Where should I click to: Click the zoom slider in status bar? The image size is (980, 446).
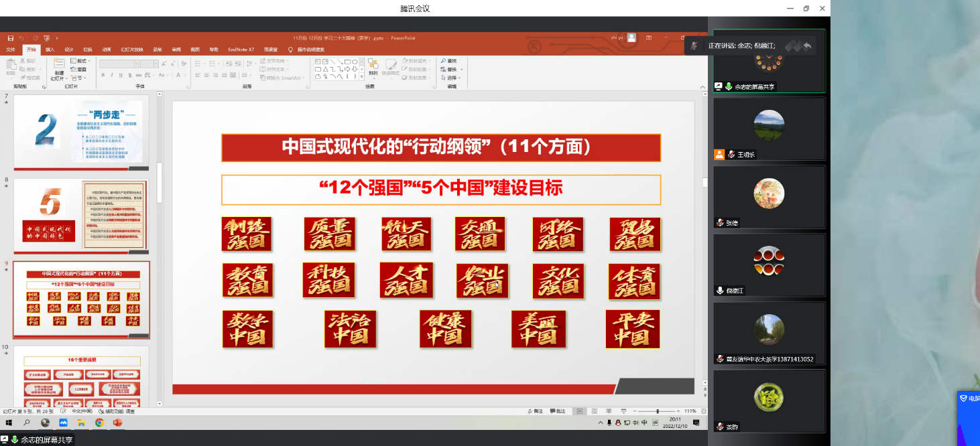coord(657,411)
